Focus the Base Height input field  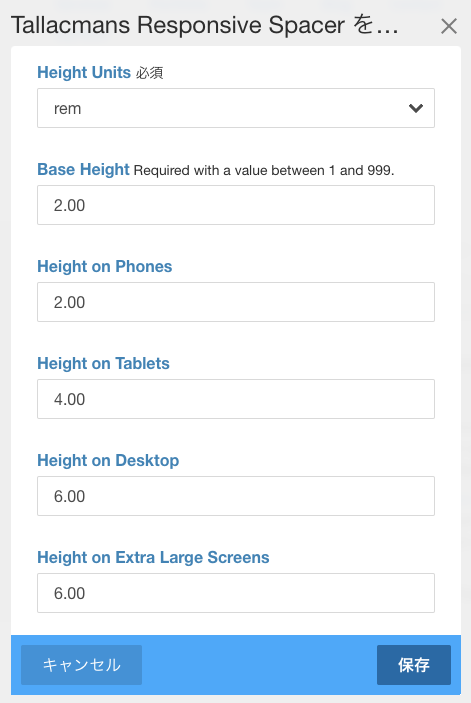click(x=236, y=205)
